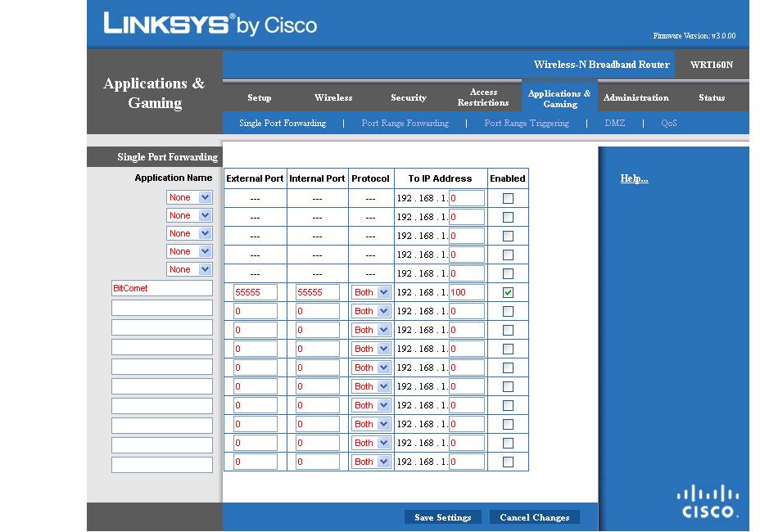Click the Single Port Forwarding section heading

(167, 157)
